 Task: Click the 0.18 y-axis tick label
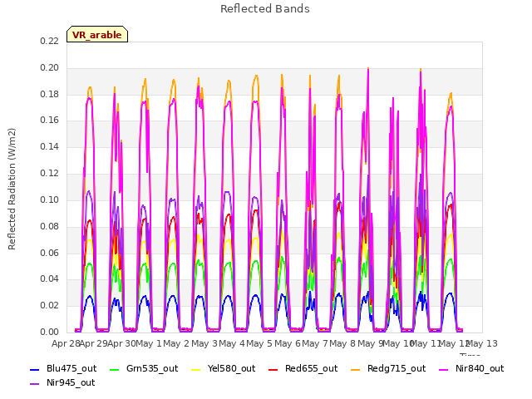point(49,94)
